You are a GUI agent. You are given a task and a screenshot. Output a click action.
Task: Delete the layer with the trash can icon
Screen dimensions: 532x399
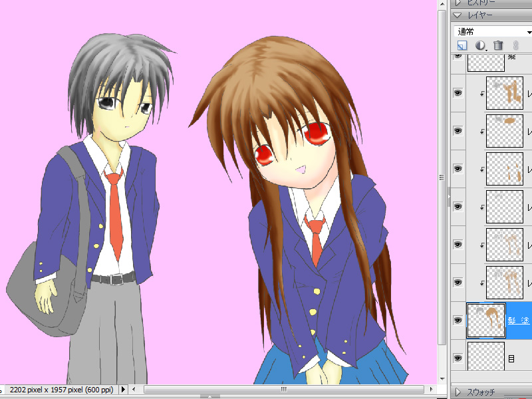pos(498,45)
